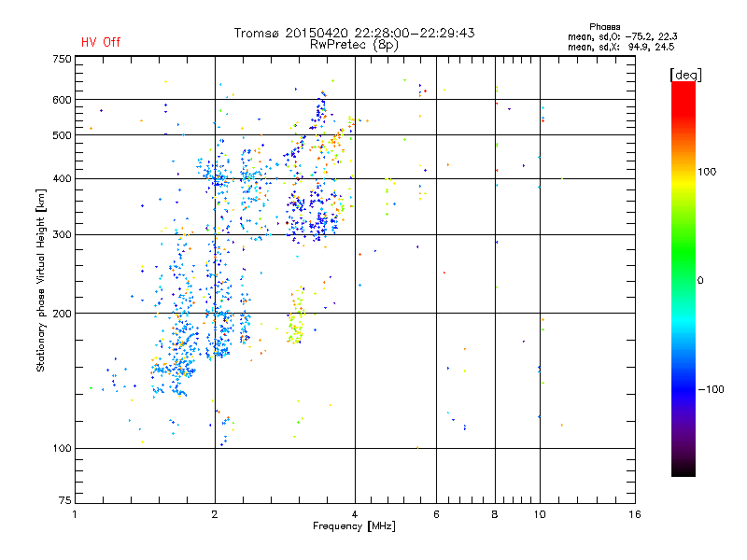Viewport: 747px width, 560px height.
Task: Click the colorbar tick label '0'
Action: (x=700, y=281)
